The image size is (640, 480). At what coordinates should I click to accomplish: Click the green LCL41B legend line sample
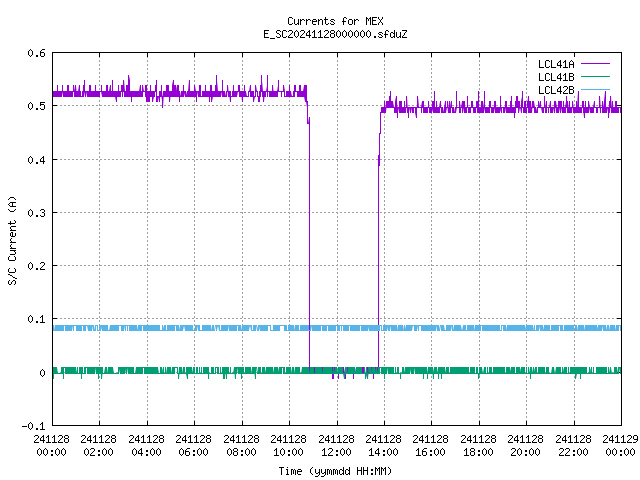(x=595, y=76)
